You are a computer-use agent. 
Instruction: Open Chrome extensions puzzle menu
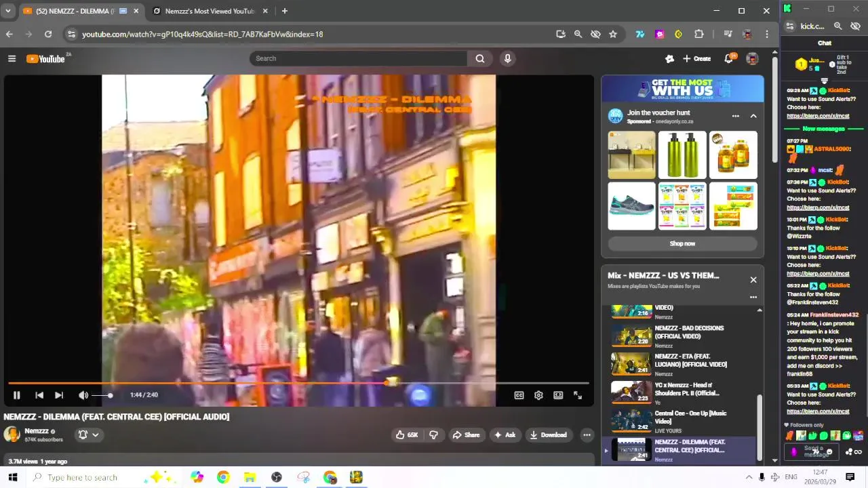698,34
